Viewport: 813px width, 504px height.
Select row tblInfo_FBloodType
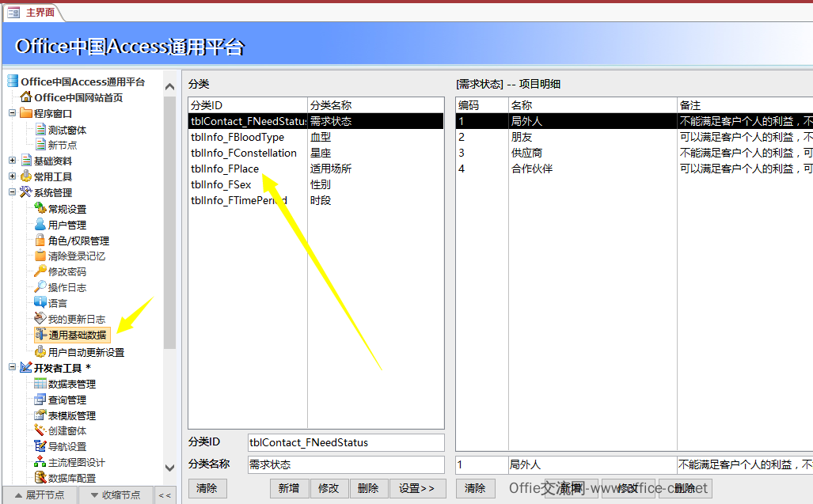click(316, 137)
